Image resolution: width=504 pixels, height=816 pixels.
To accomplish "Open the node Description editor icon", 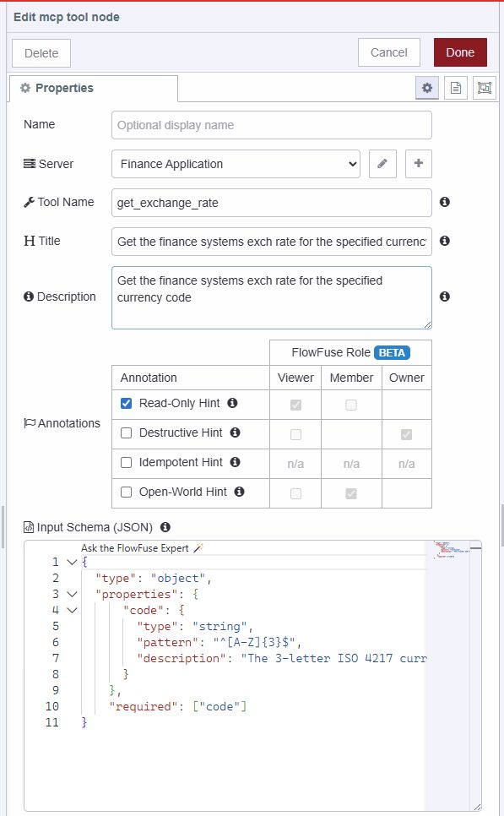I will point(456,88).
